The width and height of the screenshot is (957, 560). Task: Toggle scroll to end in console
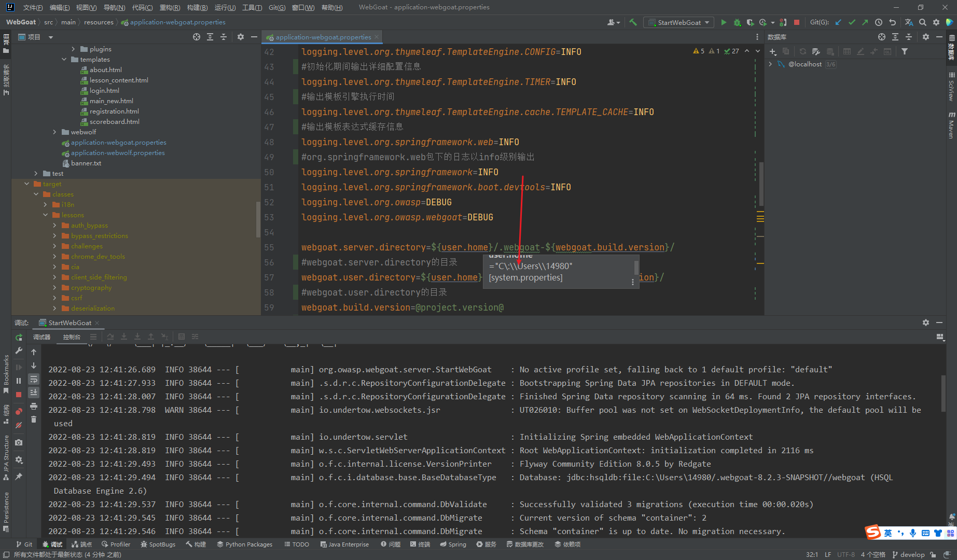pos(34,393)
